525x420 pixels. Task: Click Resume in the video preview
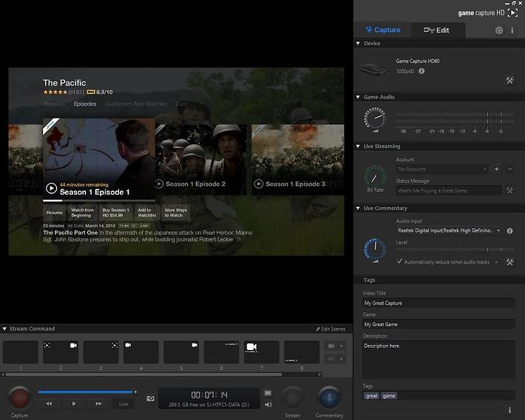[x=54, y=213]
